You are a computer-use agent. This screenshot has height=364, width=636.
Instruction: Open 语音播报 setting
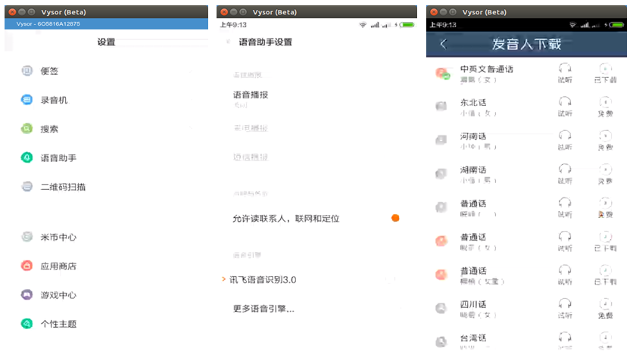coord(251,95)
